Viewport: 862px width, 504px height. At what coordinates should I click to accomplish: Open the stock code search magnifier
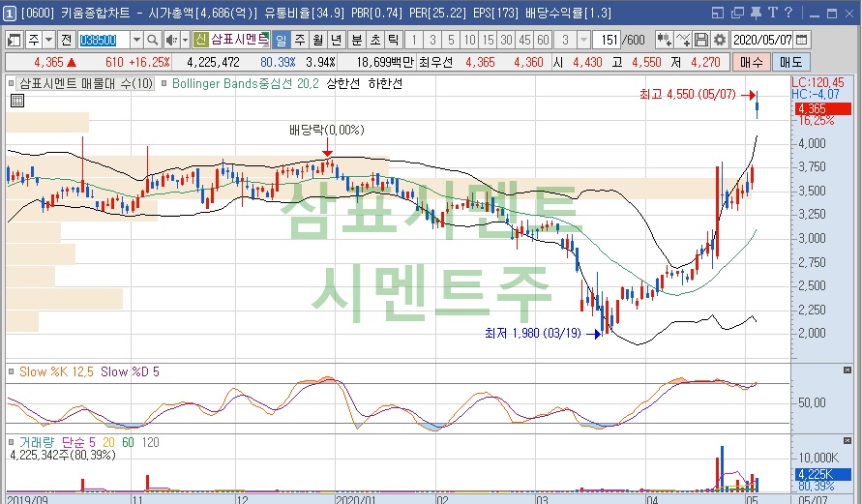152,40
